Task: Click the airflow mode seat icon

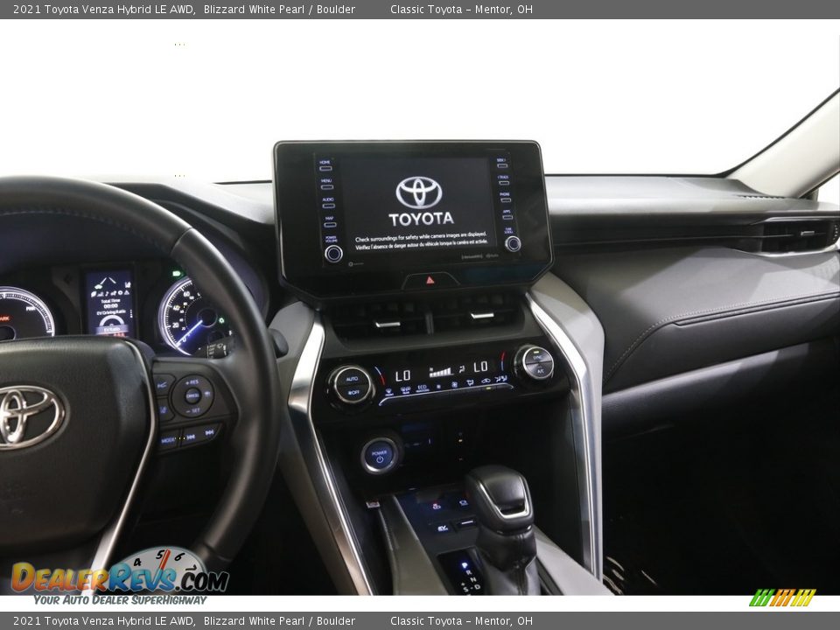Action: (x=471, y=382)
